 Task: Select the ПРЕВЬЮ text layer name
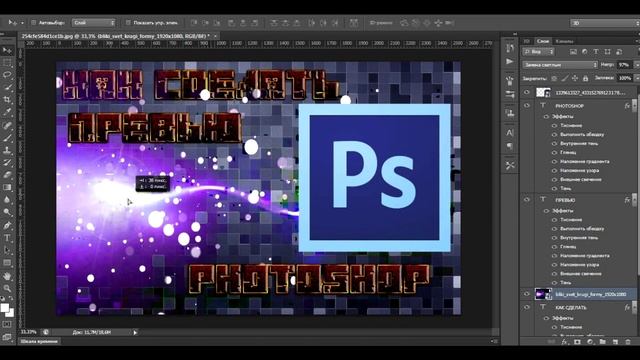pyautogui.click(x=565, y=200)
